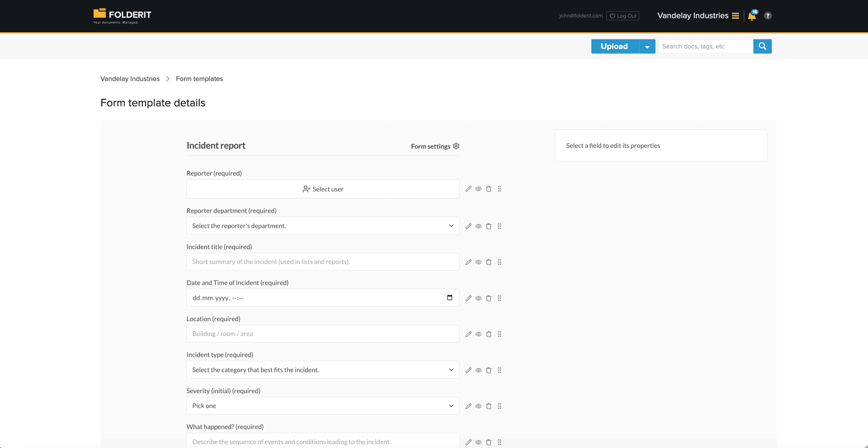The width and height of the screenshot is (868, 448).
Task: Toggle visibility eye for Date and Time field
Action: click(478, 298)
